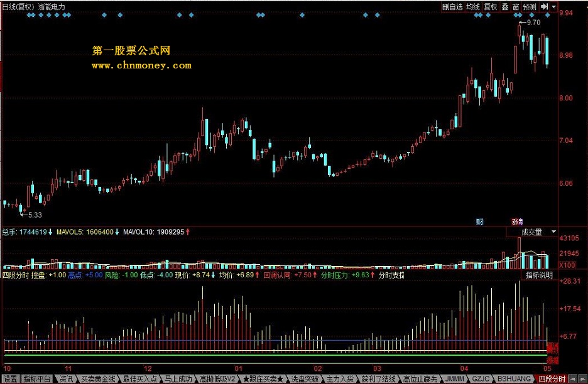Switch to the GZJC indicator tab
The width and height of the screenshot is (588, 384).
click(481, 379)
